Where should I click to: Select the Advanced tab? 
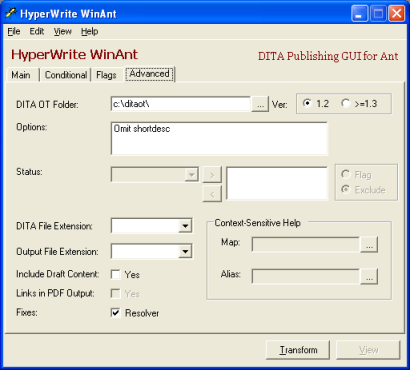pos(150,74)
